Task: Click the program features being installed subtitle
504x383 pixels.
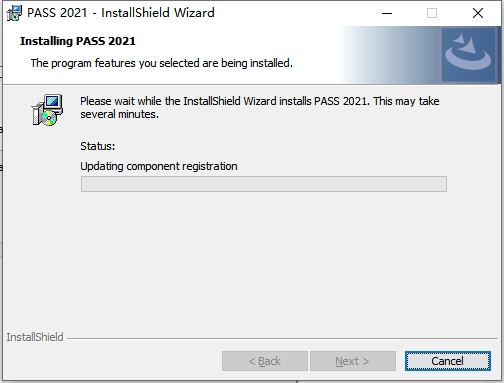Action: click(x=162, y=63)
